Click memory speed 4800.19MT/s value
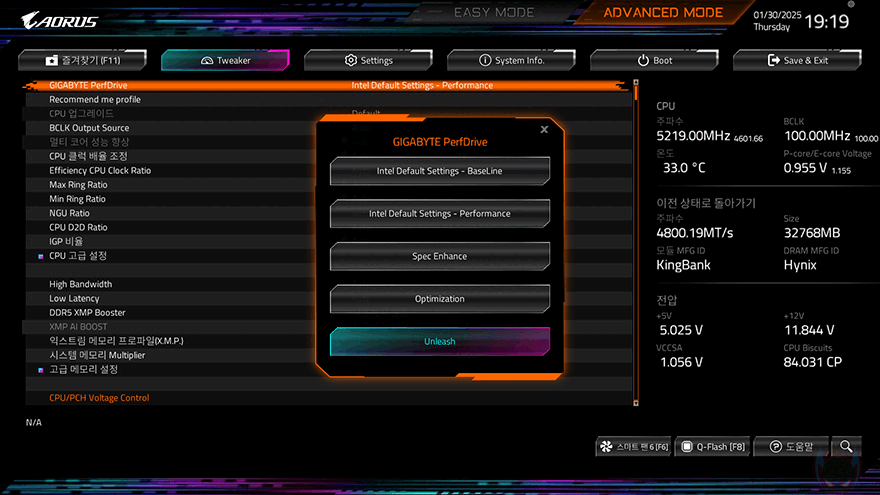This screenshot has height=495, width=880. tap(695, 233)
